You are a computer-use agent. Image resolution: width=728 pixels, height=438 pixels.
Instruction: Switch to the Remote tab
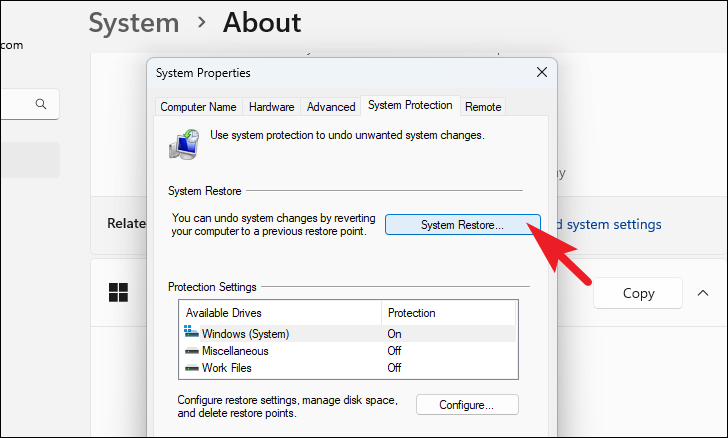coord(483,107)
